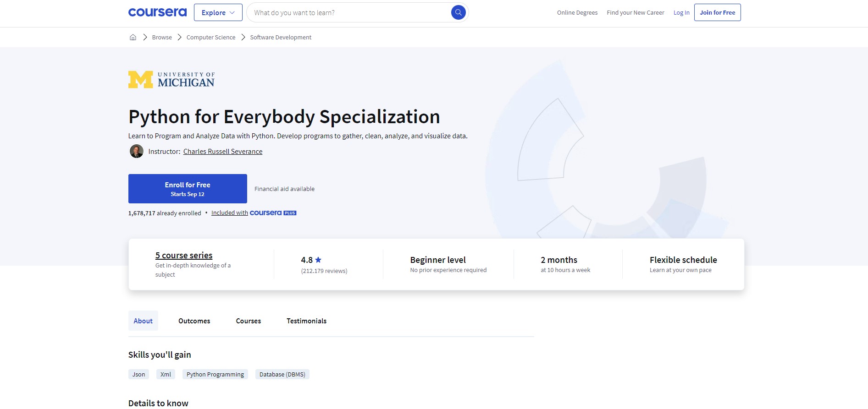Viewport: 868px width, 409px height.
Task: Open Charles Russell Severance instructor link
Action: (x=223, y=152)
